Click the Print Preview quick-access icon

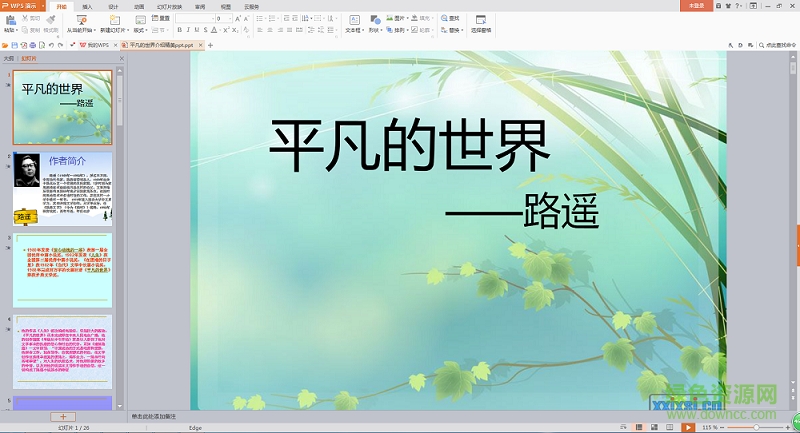coord(42,45)
